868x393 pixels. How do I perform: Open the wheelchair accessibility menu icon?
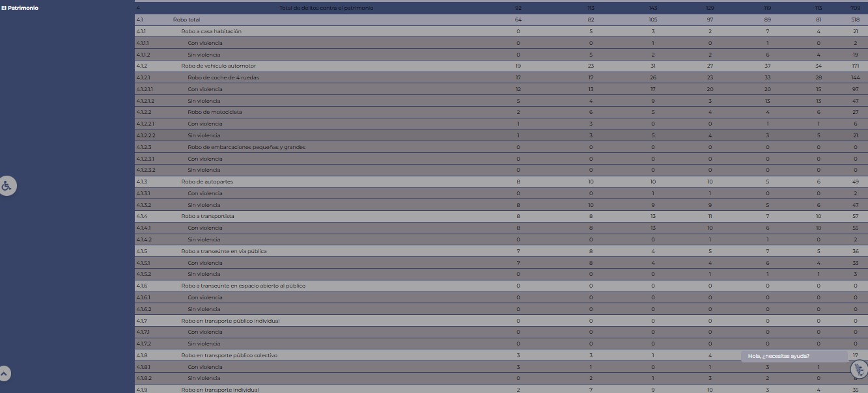pyautogui.click(x=7, y=186)
